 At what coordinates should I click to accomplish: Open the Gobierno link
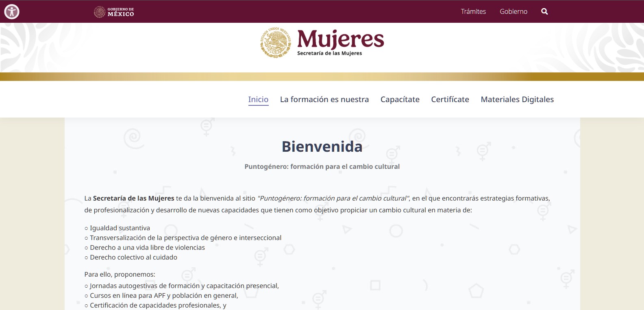pos(513,11)
